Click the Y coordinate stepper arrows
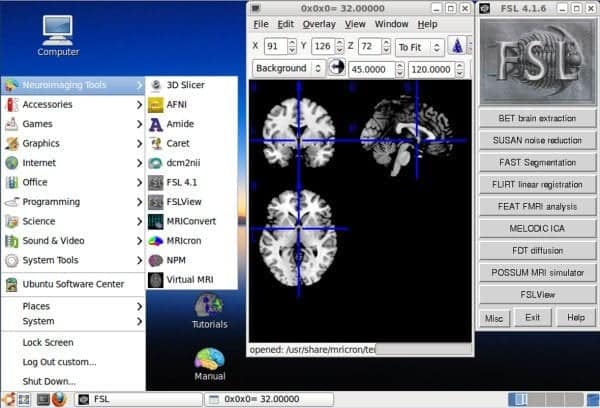600x408 pixels. pos(339,46)
